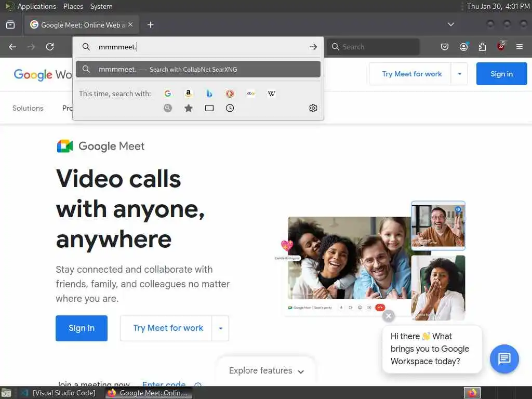The image size is (532, 399).
Task: Open the Firefox View icon left of tabs
Action: [x=10, y=25]
